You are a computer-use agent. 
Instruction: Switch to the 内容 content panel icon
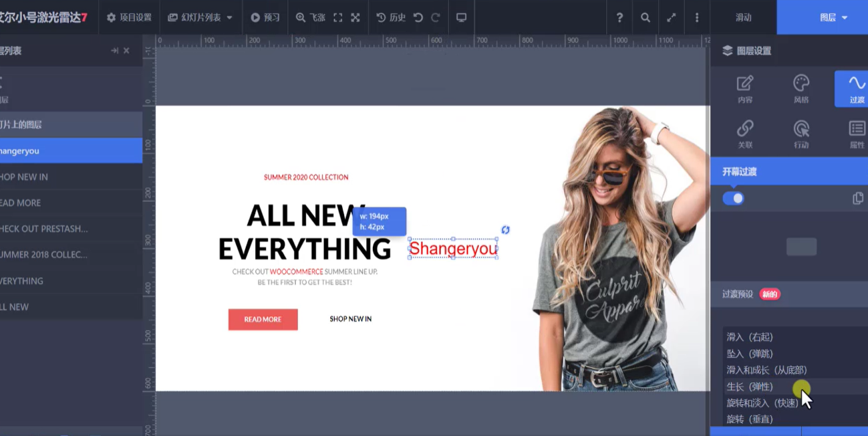[744, 88]
